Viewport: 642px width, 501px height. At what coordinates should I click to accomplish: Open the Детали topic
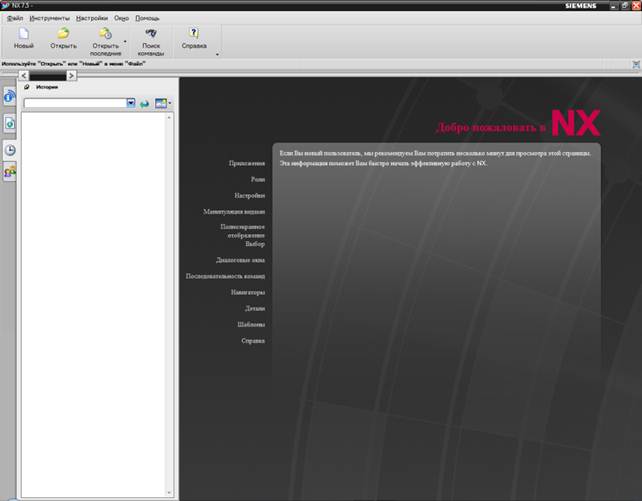point(255,308)
